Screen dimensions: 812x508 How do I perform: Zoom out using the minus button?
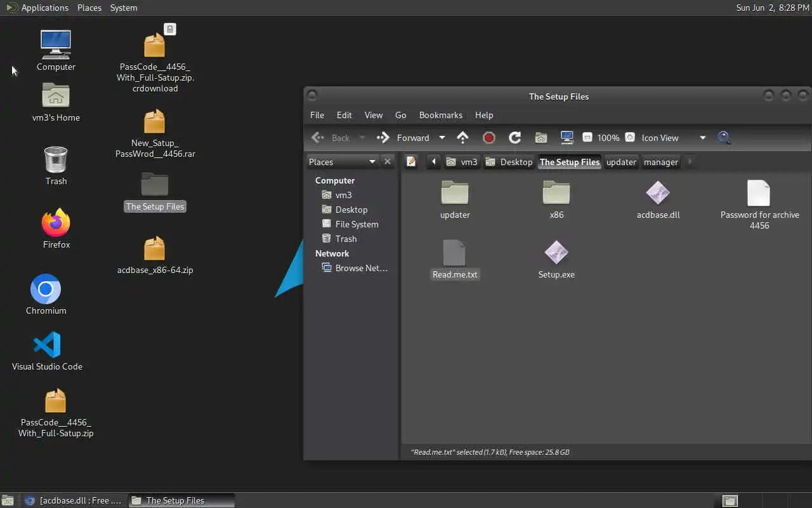[x=587, y=138]
